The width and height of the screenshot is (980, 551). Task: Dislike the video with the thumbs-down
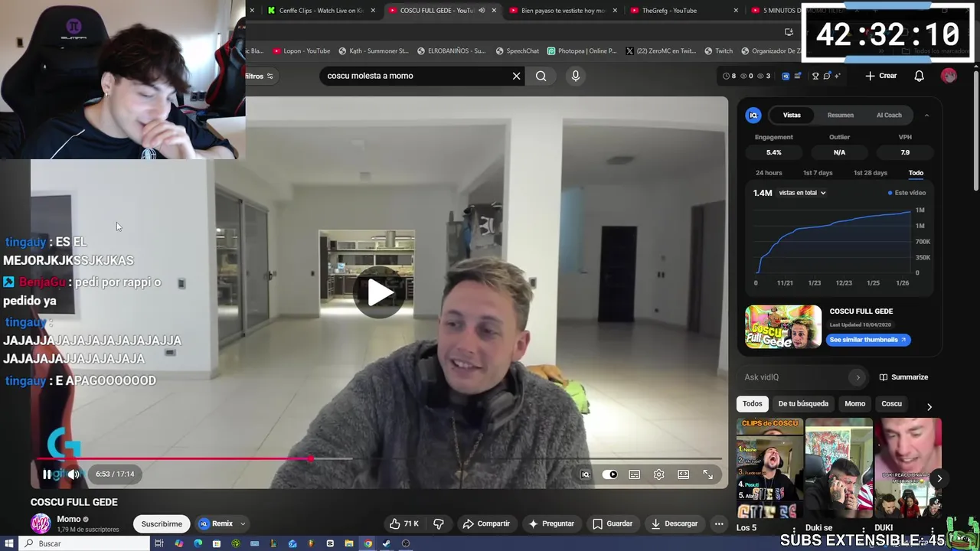tap(439, 524)
